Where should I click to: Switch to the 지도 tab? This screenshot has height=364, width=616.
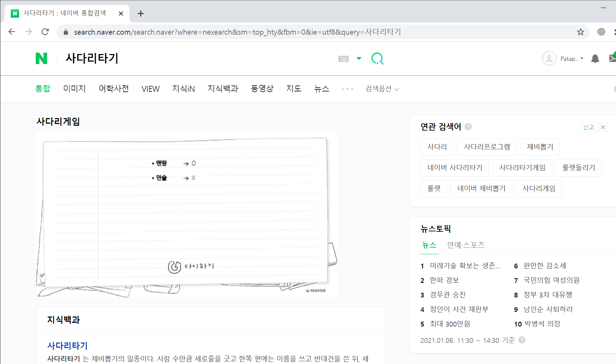coord(294,89)
